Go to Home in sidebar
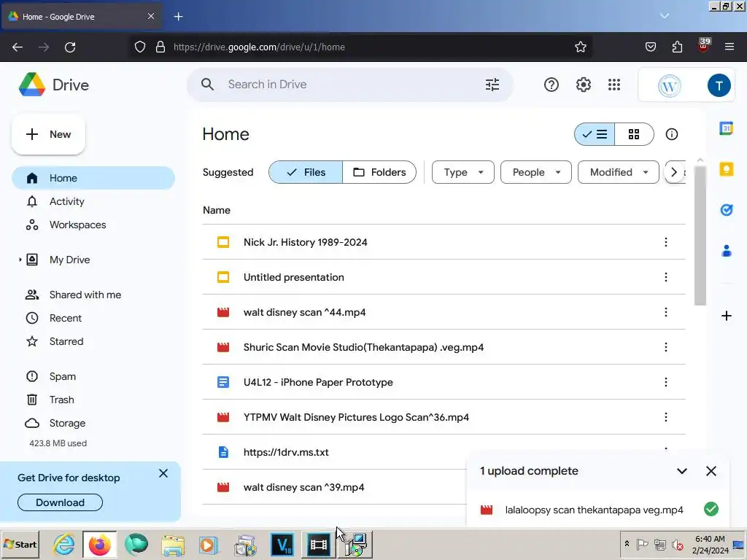Screen dimensions: 747x560 pyautogui.click(x=93, y=178)
